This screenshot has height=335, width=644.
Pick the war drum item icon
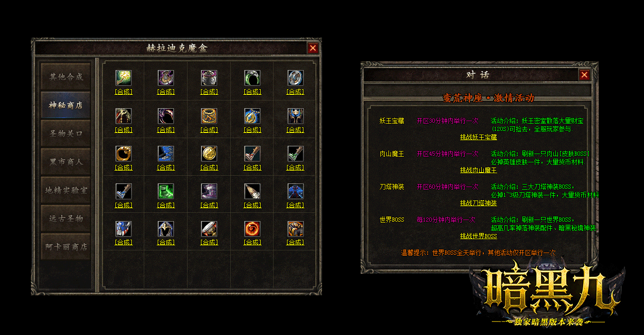tap(209, 229)
